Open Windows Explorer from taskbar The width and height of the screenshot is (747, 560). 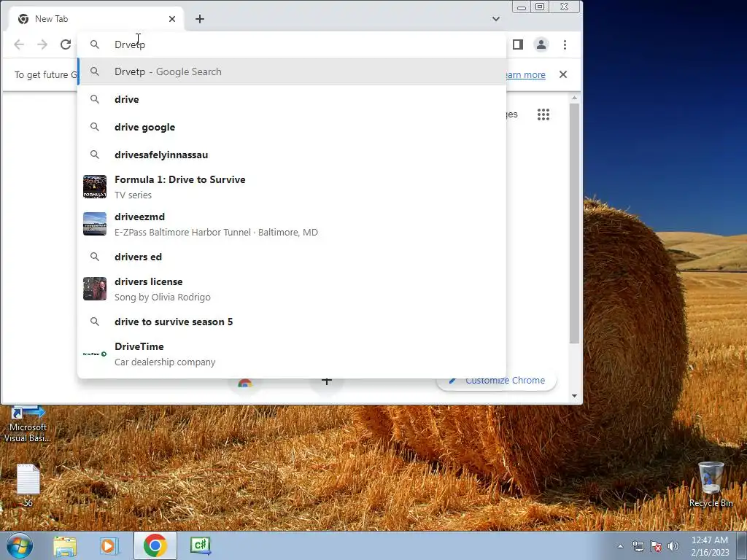pos(65,545)
